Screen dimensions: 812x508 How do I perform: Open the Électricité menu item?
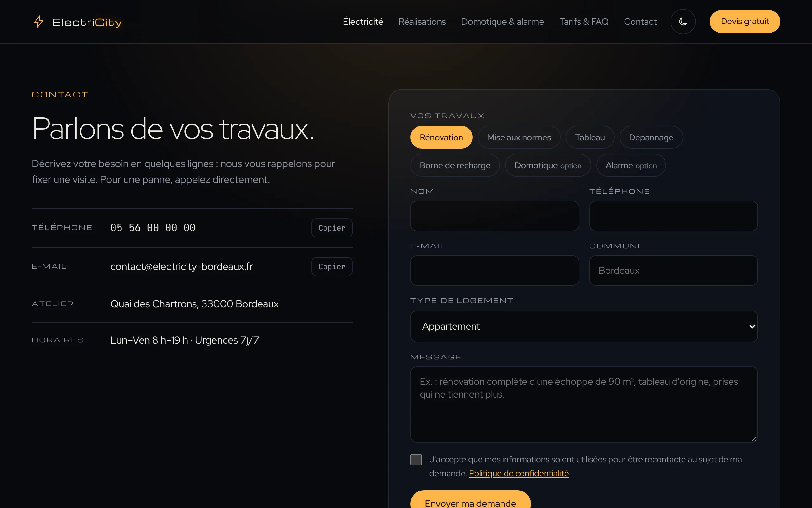coord(363,22)
